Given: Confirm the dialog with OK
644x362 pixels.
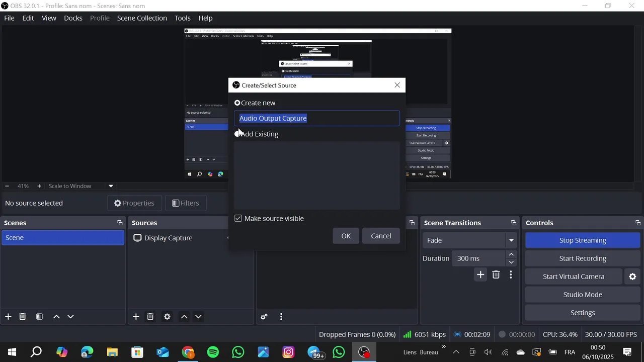Looking at the screenshot, I should click(346, 236).
